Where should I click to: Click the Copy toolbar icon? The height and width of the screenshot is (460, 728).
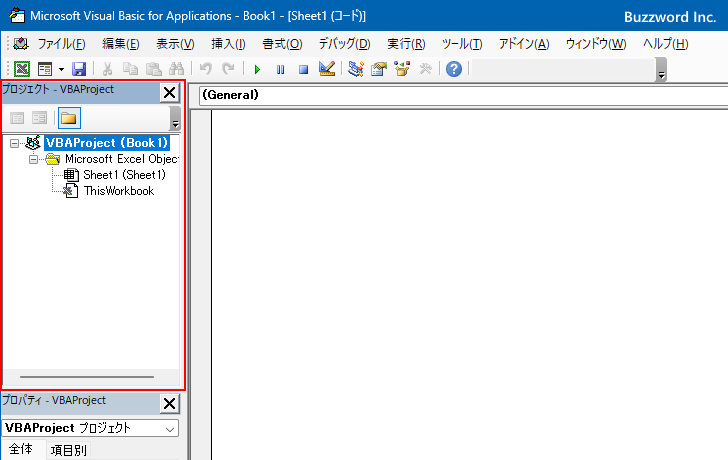click(x=130, y=69)
